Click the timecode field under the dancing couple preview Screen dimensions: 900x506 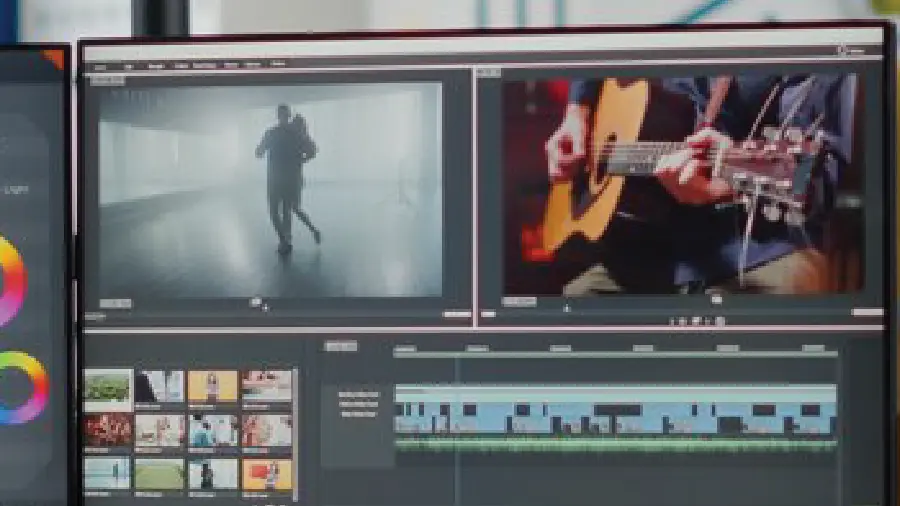point(115,303)
